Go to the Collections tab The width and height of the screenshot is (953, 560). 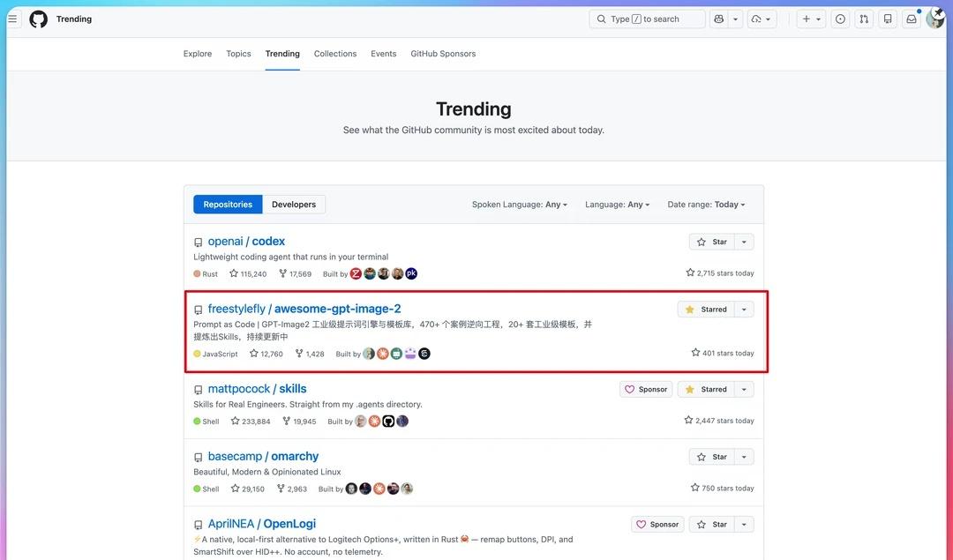335,54
